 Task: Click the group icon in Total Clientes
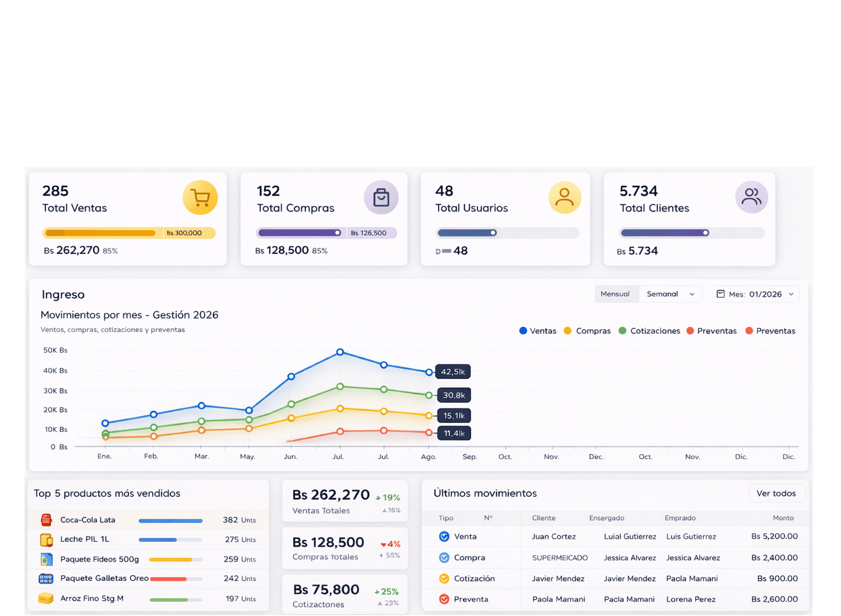pyautogui.click(x=751, y=197)
